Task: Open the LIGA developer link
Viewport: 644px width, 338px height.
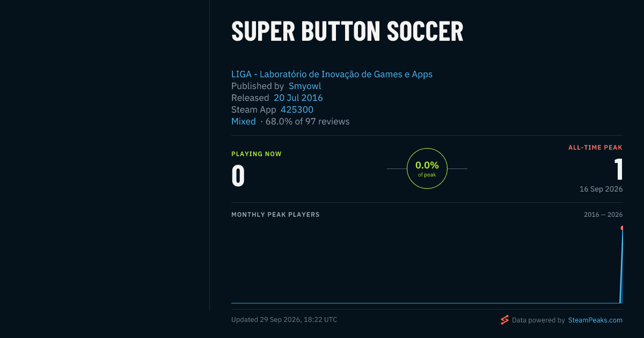Action: click(x=332, y=74)
